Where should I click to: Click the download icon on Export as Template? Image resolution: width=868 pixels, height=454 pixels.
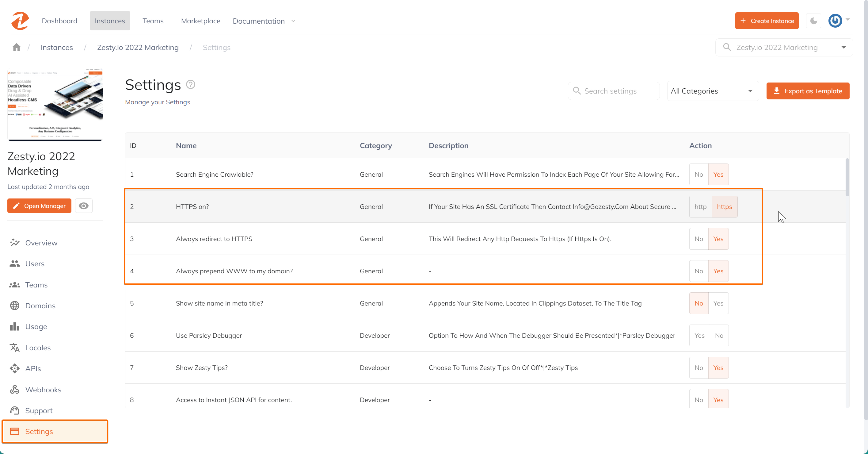776,91
